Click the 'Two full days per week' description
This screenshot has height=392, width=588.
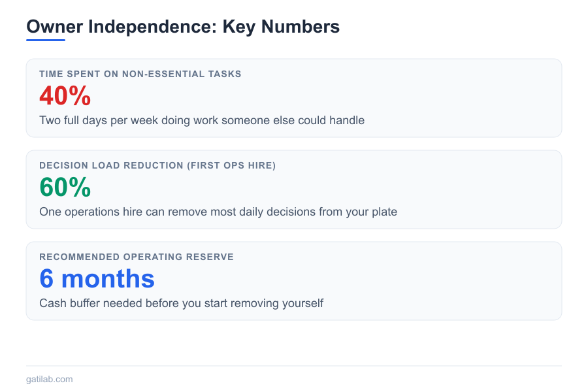(201, 120)
